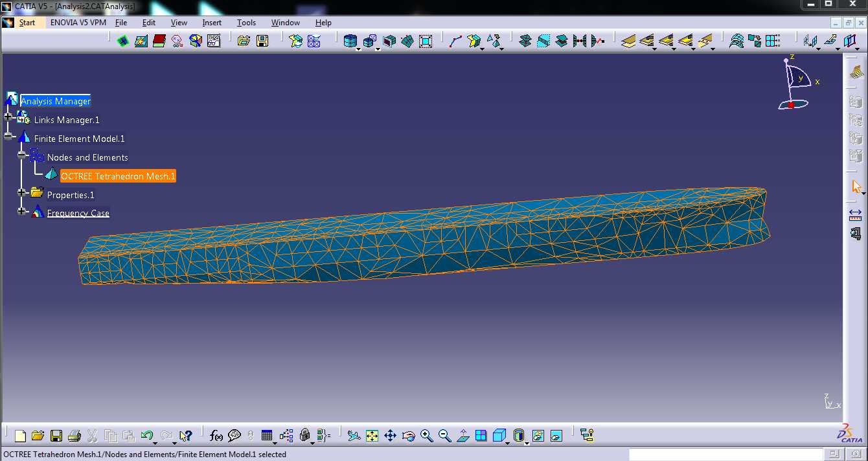Click the measure between icon

[856, 214]
